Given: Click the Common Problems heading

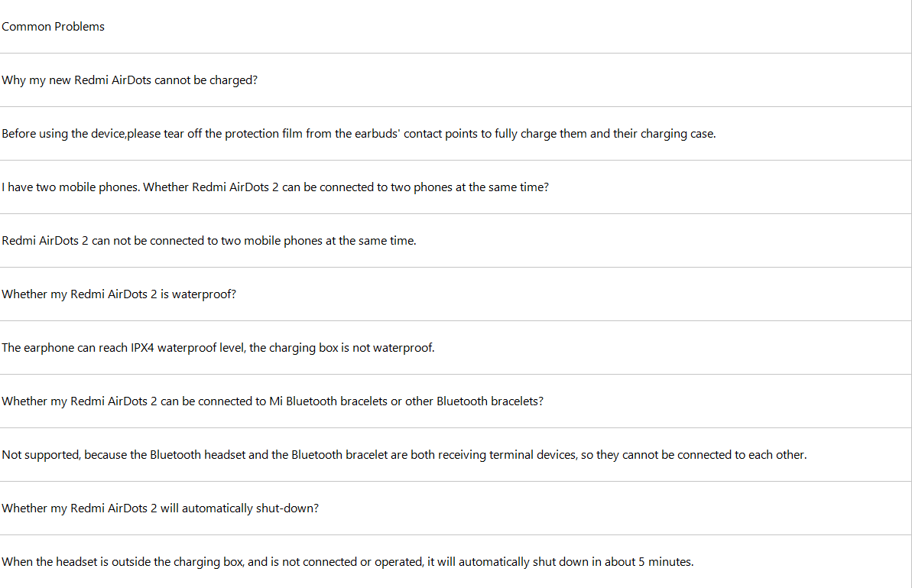Looking at the screenshot, I should coord(54,27).
